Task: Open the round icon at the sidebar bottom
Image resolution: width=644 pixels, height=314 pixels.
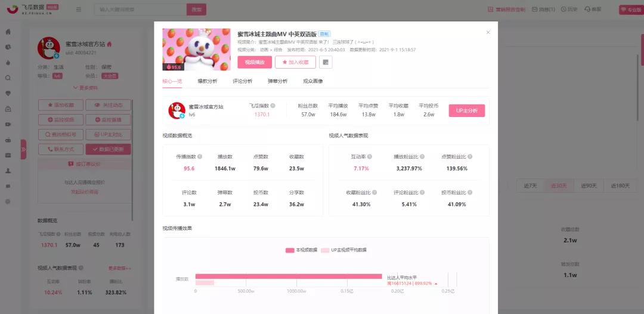Action: tap(8, 201)
